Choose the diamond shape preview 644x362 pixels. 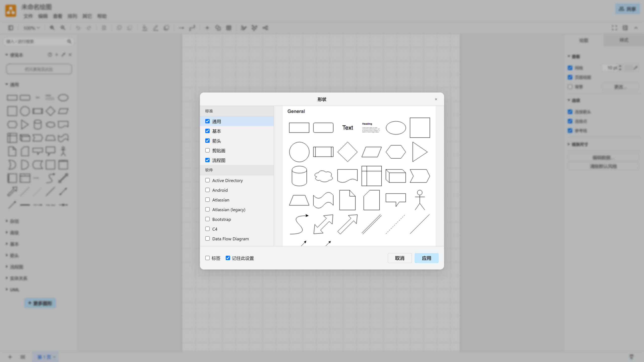click(347, 152)
